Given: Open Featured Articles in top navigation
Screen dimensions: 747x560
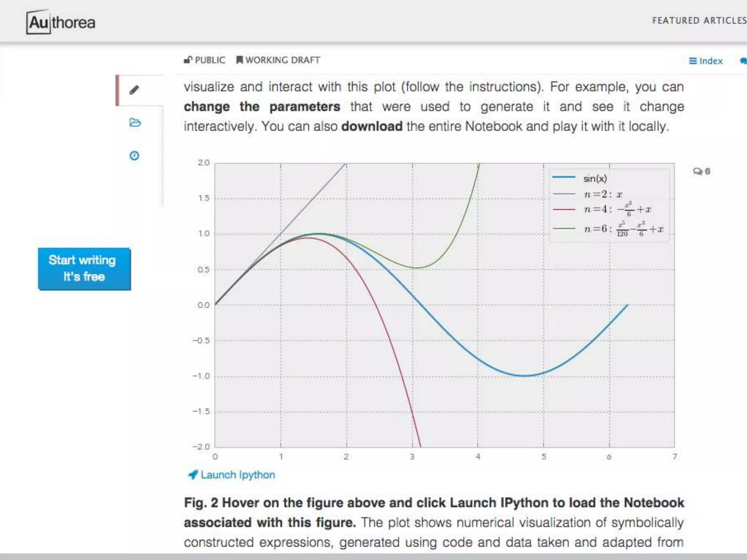Looking at the screenshot, I should [x=698, y=20].
